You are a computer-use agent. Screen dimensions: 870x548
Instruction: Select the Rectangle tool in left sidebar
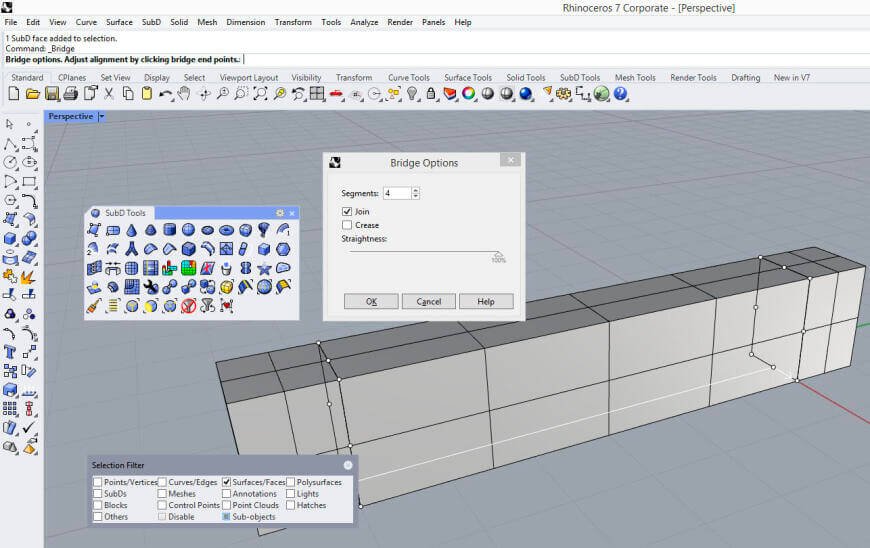click(29, 181)
